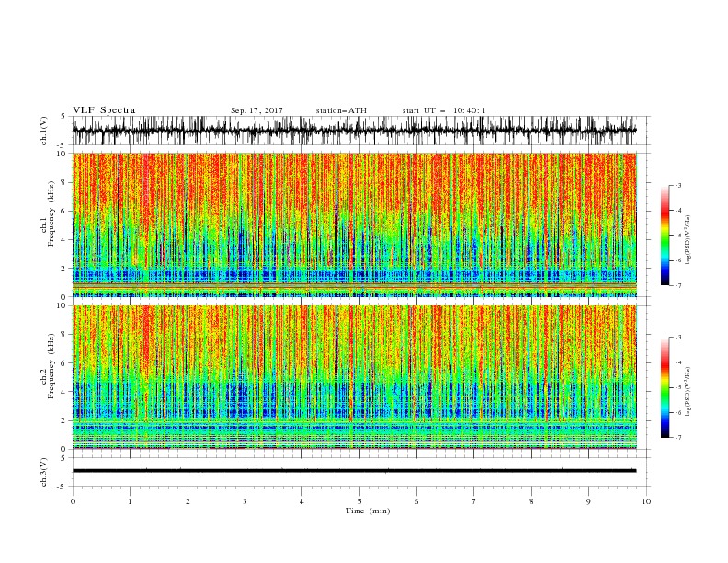
Task: Click the "-3" value on the lower colorbar
Action: [x=677, y=338]
